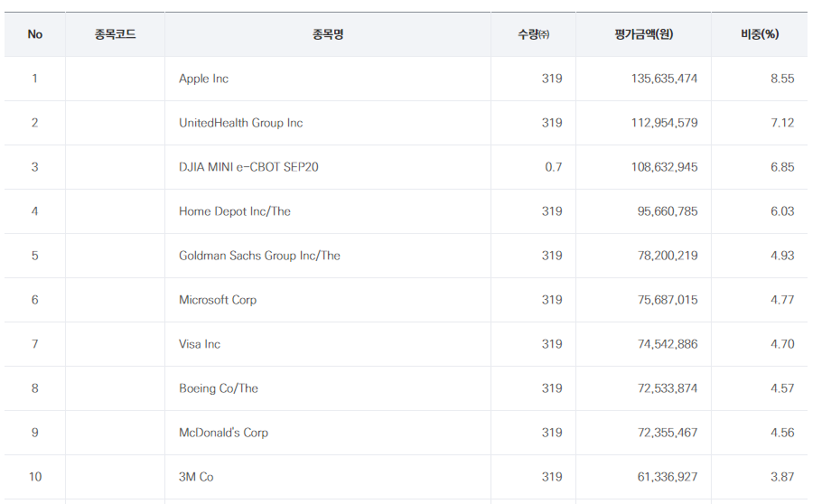Select Microsoft Corp stock name
The height and width of the screenshot is (504, 822).
(x=218, y=300)
